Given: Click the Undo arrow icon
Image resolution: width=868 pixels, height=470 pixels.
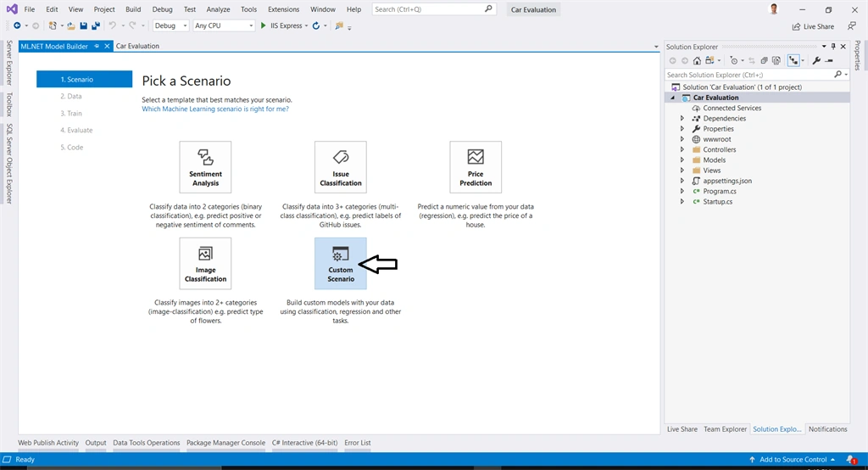Looking at the screenshot, I should pos(113,25).
